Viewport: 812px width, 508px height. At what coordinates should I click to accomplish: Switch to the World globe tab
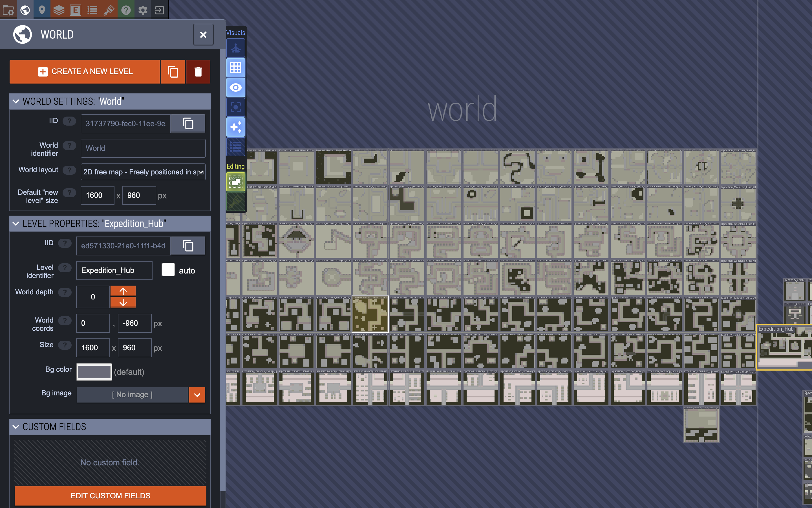click(25, 10)
